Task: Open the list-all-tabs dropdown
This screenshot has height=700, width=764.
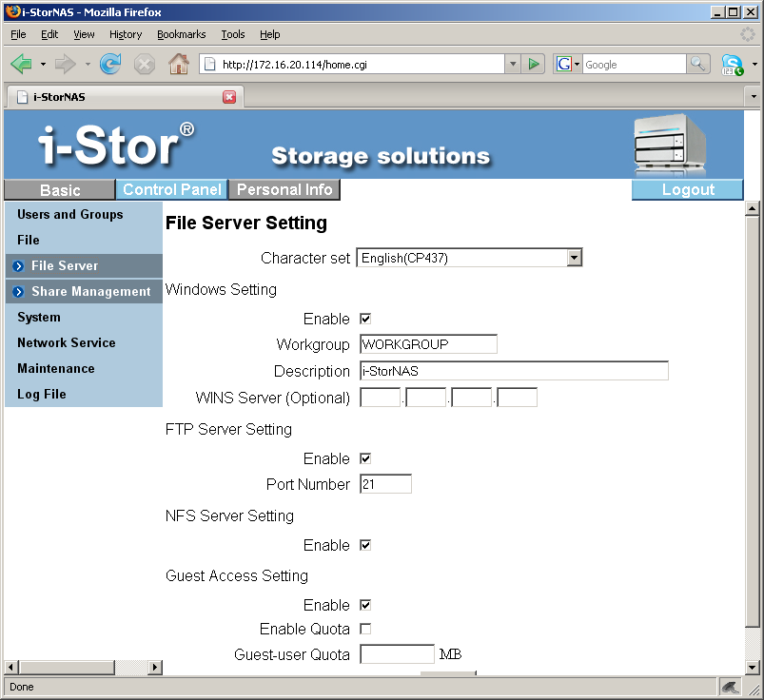Action: click(754, 96)
